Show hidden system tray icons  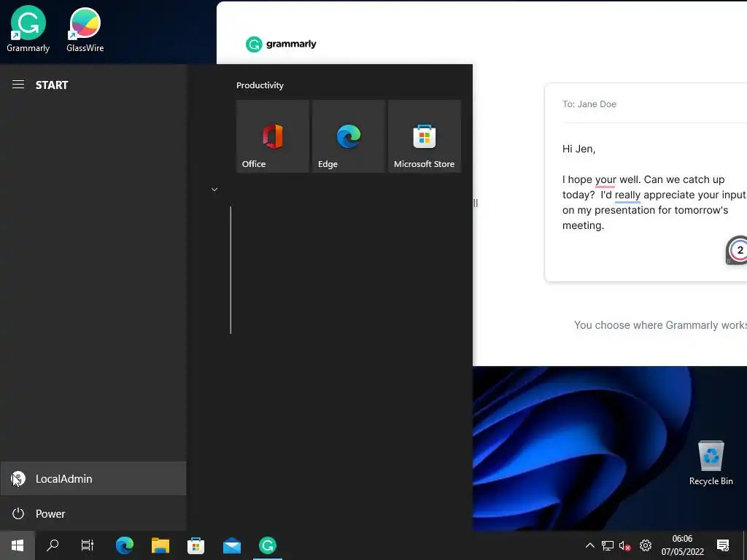[589, 545]
